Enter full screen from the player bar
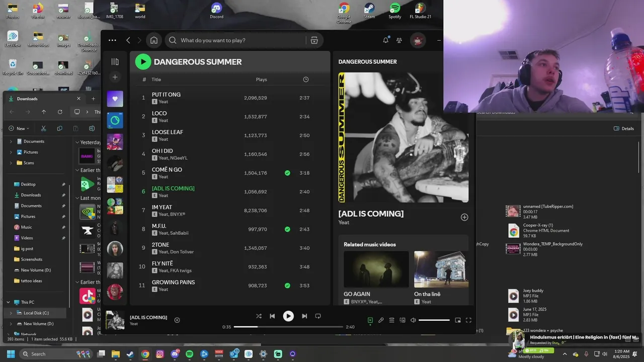 468,320
